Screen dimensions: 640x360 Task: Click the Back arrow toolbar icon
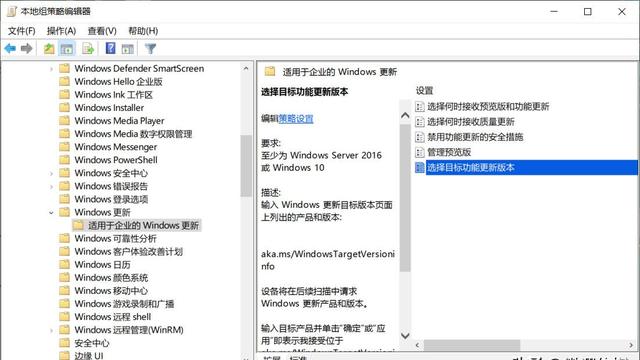click(x=10, y=49)
